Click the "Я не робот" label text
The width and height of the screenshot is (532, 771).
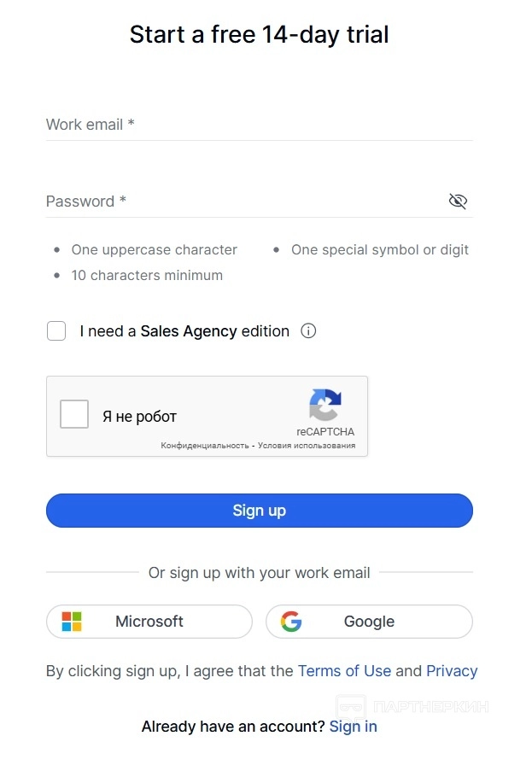pos(139,417)
